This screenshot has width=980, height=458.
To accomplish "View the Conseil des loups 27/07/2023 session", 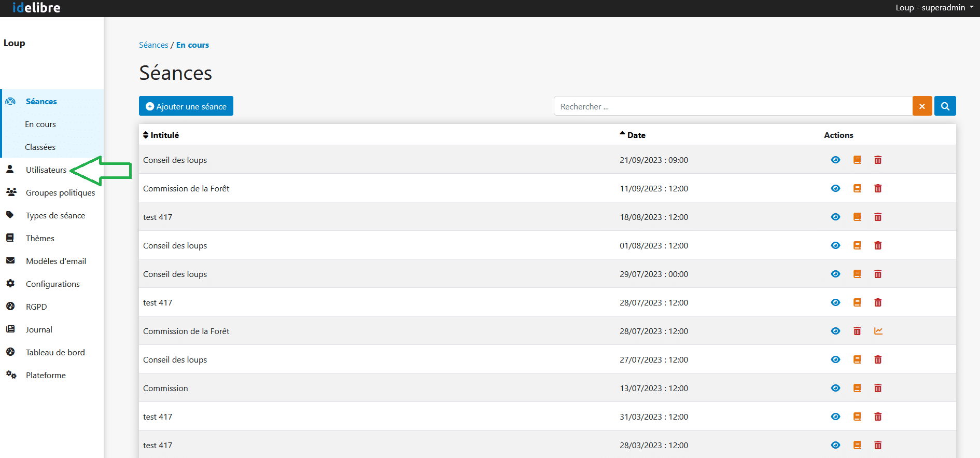I will pos(835,359).
